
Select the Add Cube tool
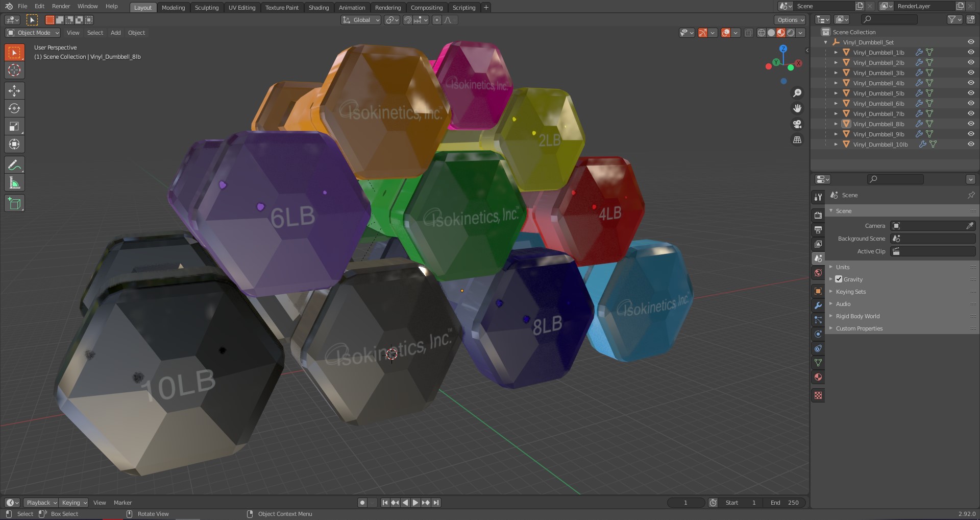tap(14, 203)
